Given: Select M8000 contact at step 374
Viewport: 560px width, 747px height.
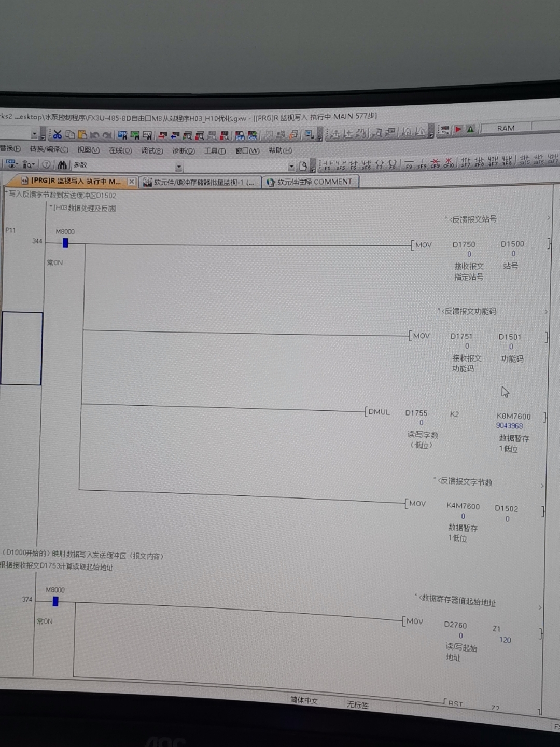Looking at the screenshot, I should 55,601.
